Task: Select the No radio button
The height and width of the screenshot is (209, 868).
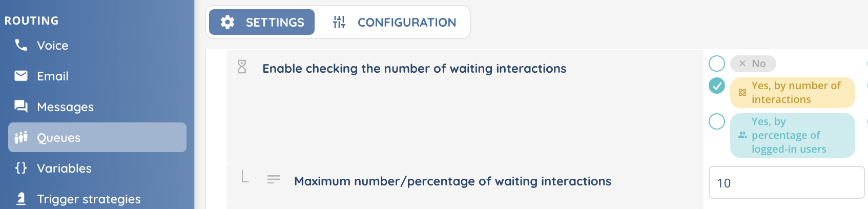Action: click(716, 64)
